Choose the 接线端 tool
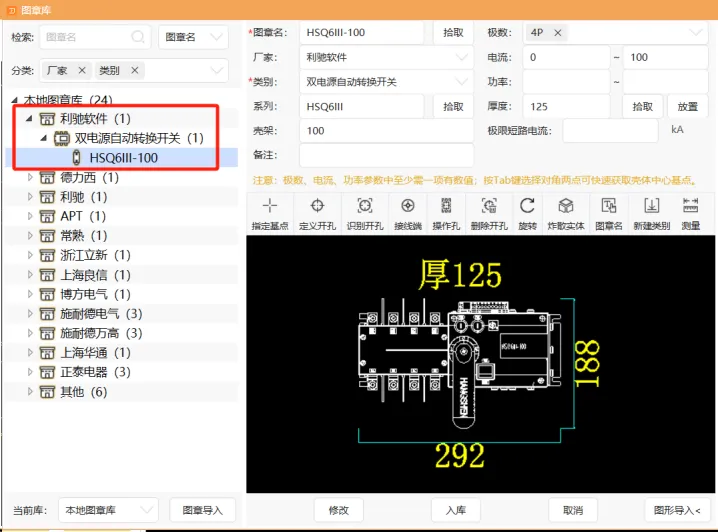Screen dimensions: 718x532 (x=408, y=214)
